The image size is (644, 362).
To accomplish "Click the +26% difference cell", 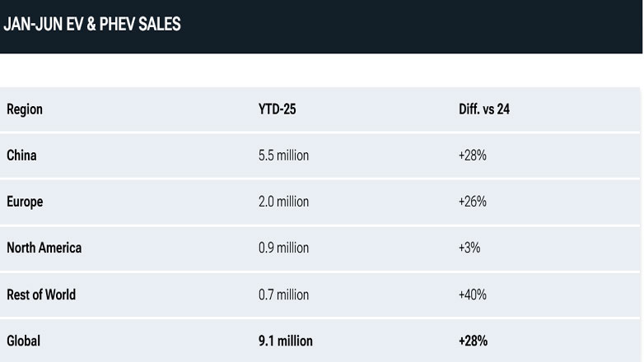I will click(x=473, y=202).
